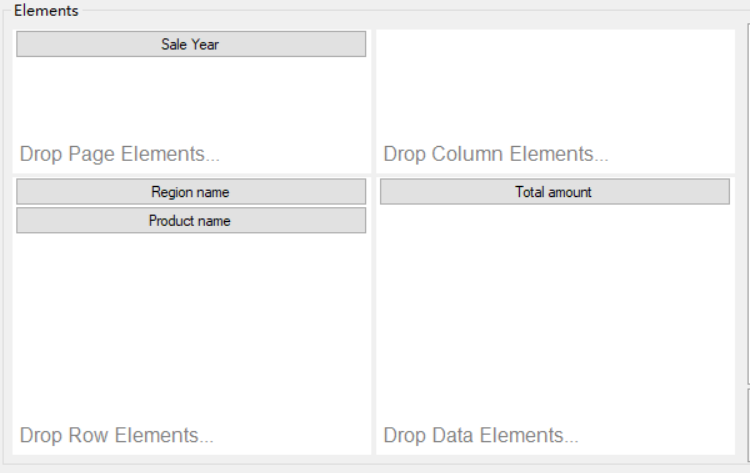
Task: Select the Product name row element
Action: pos(191,220)
